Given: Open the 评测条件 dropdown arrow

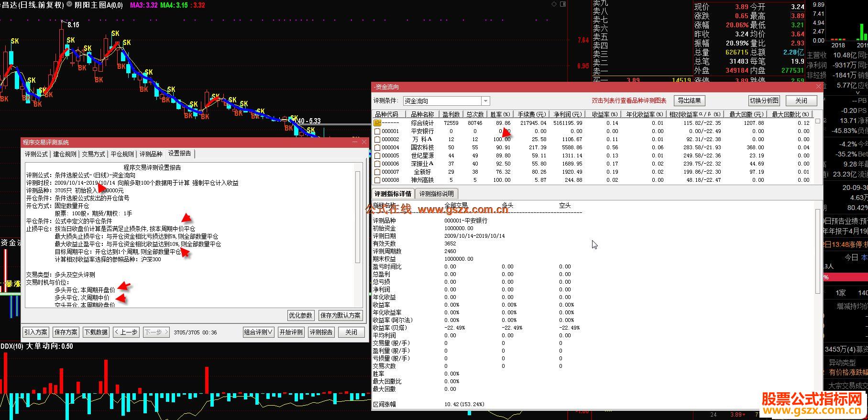Looking at the screenshot, I should 485,101.
